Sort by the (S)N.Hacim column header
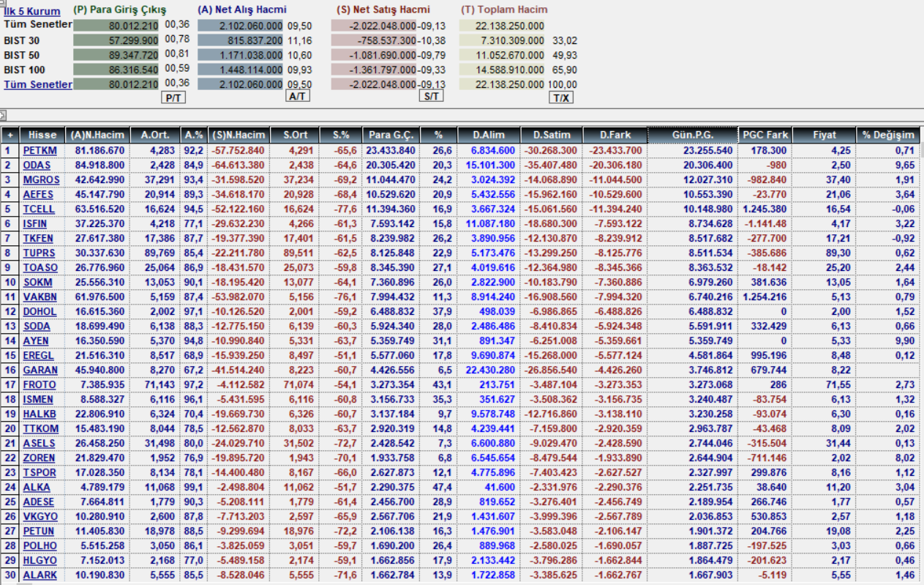The image size is (924, 585). [x=238, y=135]
